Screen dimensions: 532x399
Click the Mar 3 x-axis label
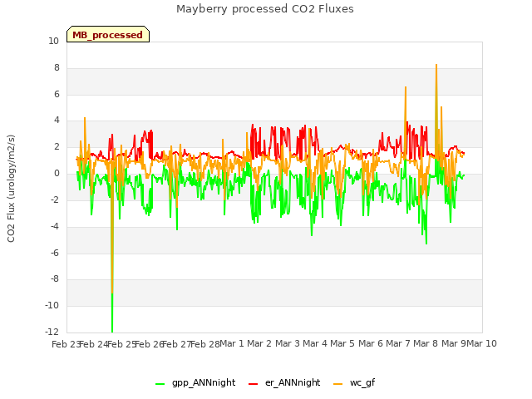(288, 343)
